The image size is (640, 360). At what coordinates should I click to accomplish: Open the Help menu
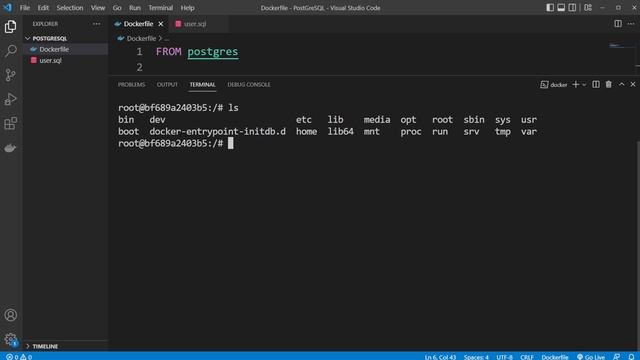click(x=187, y=8)
